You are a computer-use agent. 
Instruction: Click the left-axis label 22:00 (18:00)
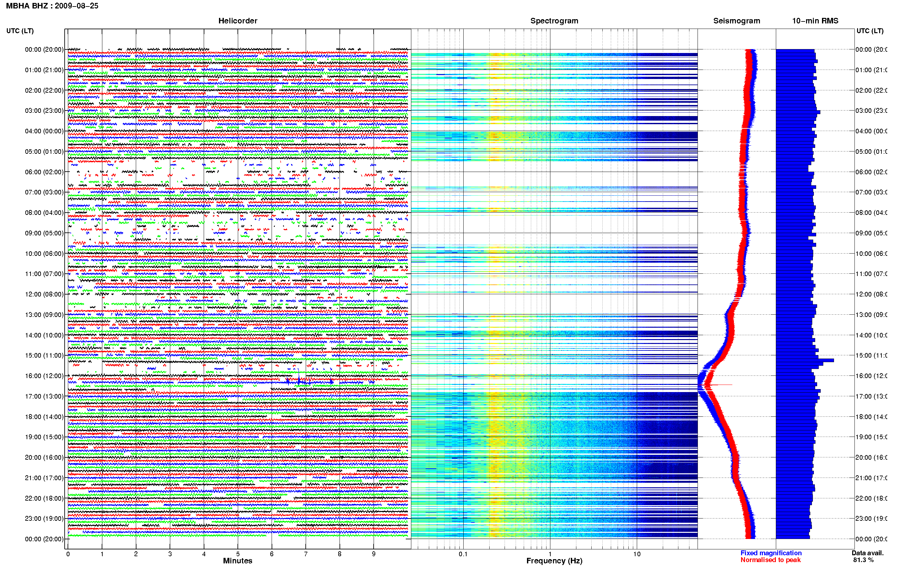[x=44, y=498]
